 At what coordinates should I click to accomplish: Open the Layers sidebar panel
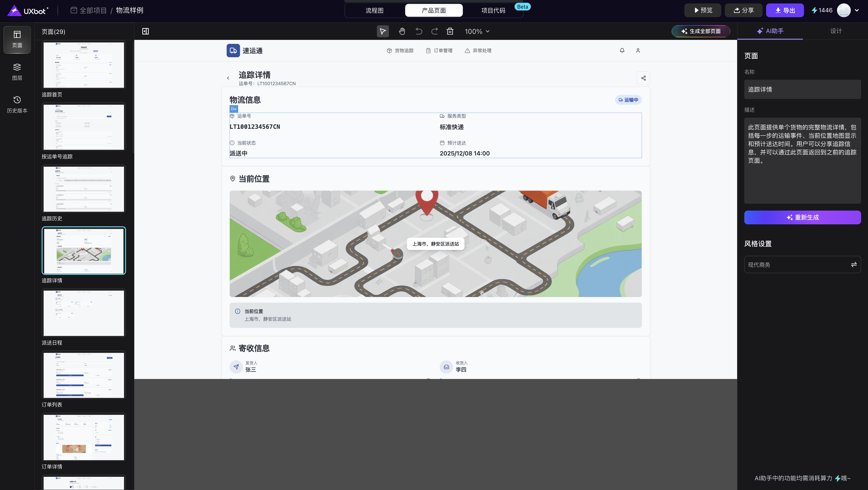pos(17,71)
